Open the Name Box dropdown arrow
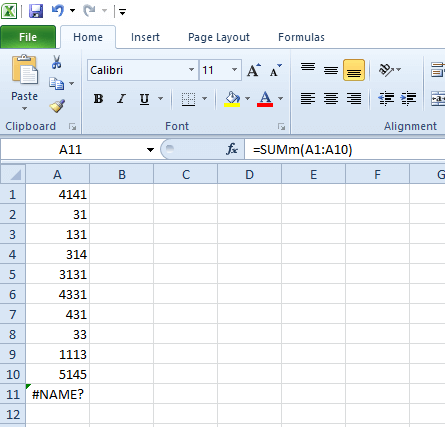The image size is (445, 427). pyautogui.click(x=150, y=150)
